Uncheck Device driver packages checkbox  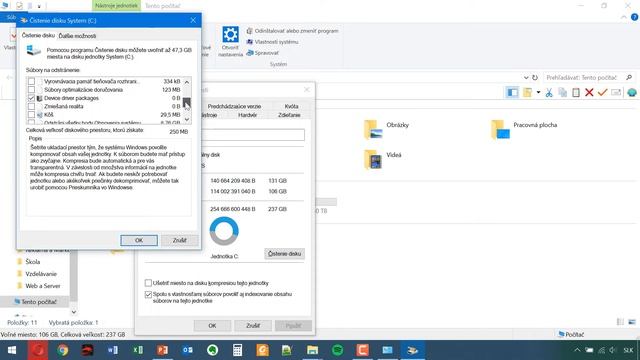[x=31, y=98]
